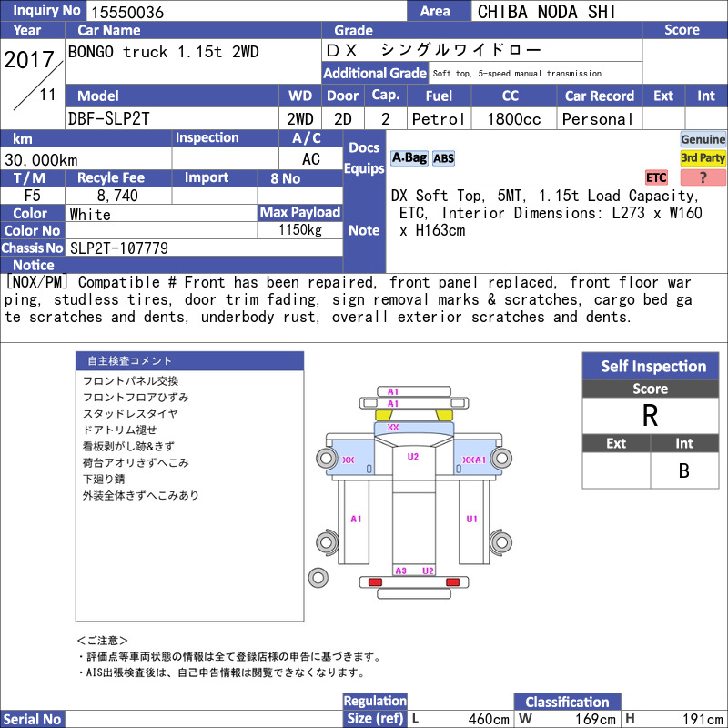This screenshot has height=728, width=728.
Task: Click the Petrol fuel value
Action: click(x=438, y=119)
